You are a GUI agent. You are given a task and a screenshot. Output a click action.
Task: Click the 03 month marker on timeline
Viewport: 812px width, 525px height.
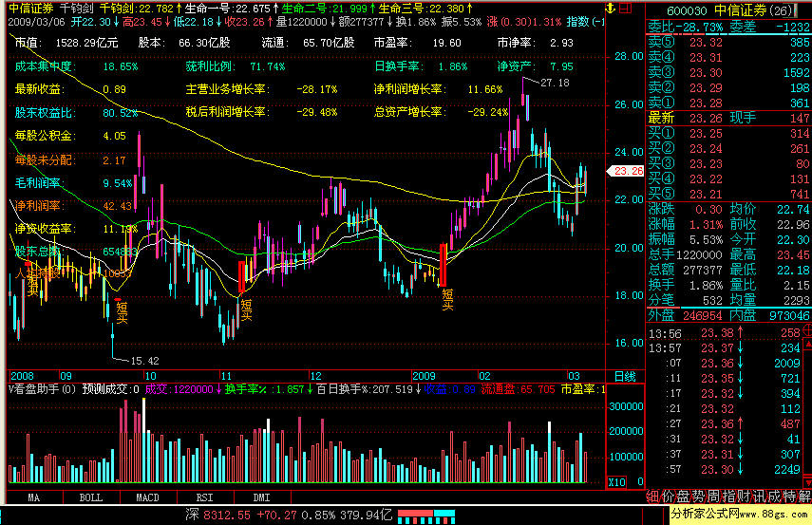click(574, 376)
